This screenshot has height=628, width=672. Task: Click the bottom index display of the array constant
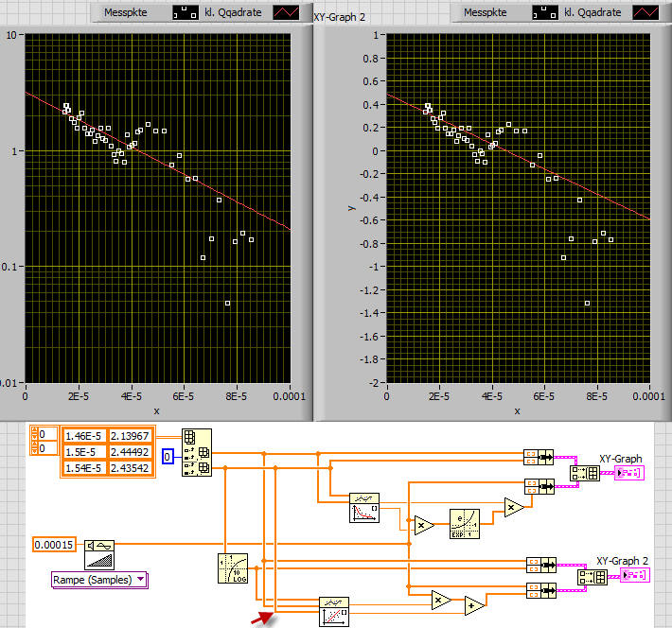(47, 448)
